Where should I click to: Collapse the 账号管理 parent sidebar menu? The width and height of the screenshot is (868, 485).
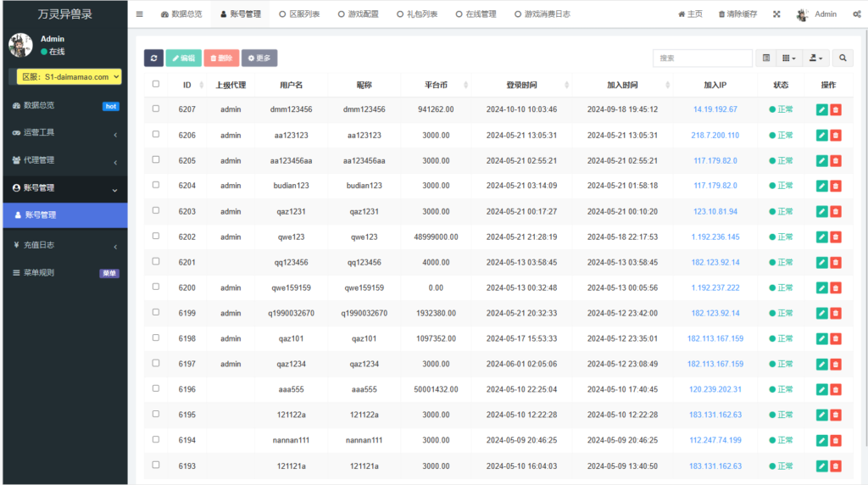click(65, 188)
